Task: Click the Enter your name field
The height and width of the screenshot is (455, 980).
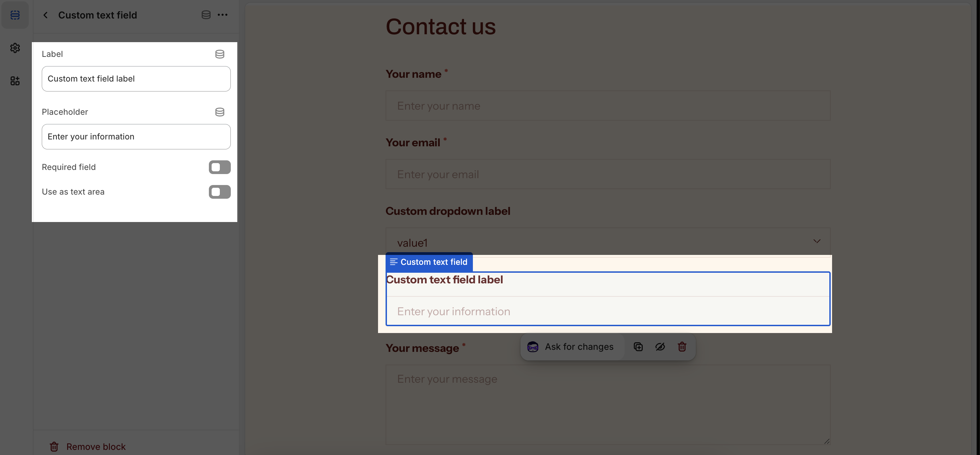Action: pos(607,106)
